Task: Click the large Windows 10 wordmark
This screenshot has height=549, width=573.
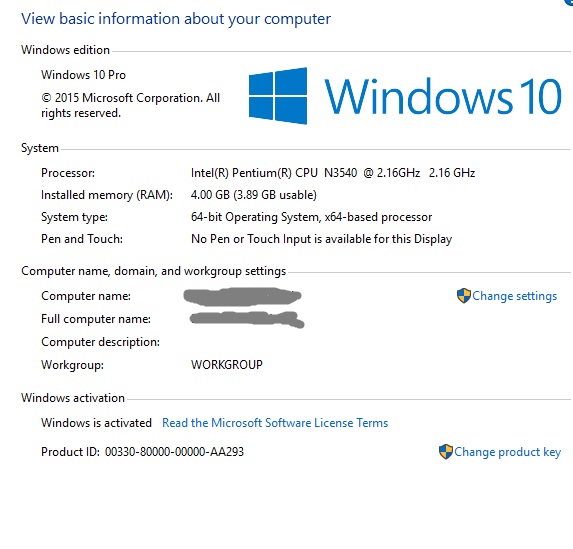Action: point(443,96)
